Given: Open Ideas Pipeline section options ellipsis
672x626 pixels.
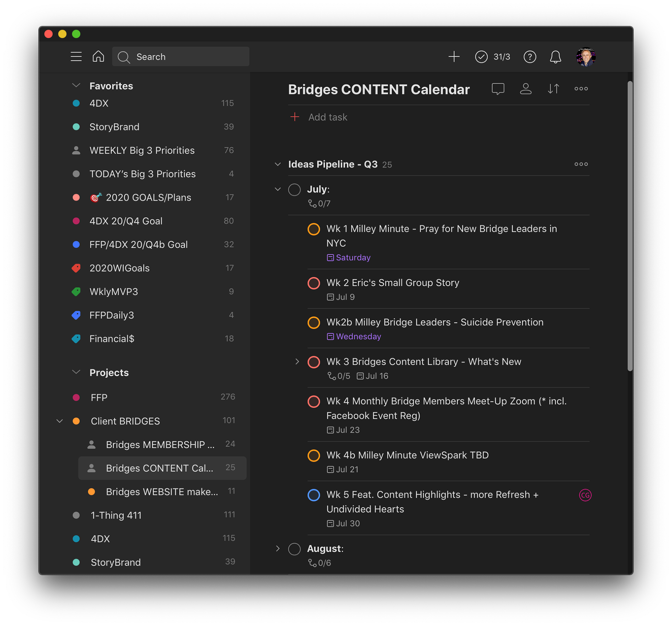Looking at the screenshot, I should coord(581,164).
